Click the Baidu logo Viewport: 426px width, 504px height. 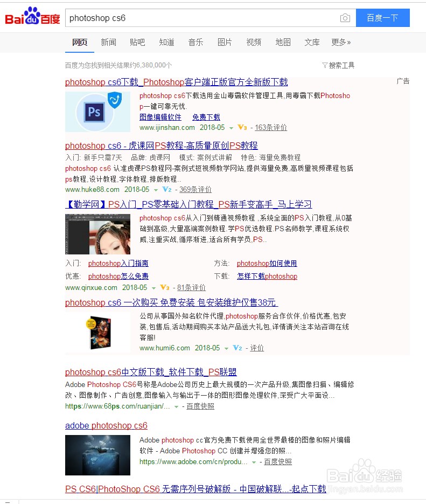click(32, 16)
